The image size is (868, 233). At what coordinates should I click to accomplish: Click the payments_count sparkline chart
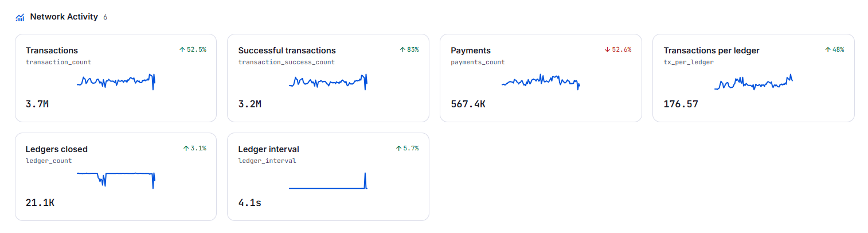tap(541, 82)
